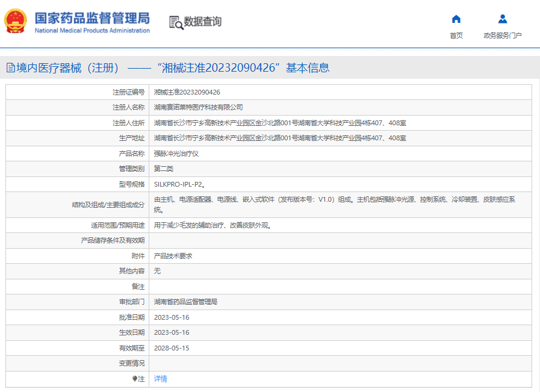This screenshot has width=540, height=392.
Task: Click the 首页 home icon
Action: pyautogui.click(x=456, y=19)
